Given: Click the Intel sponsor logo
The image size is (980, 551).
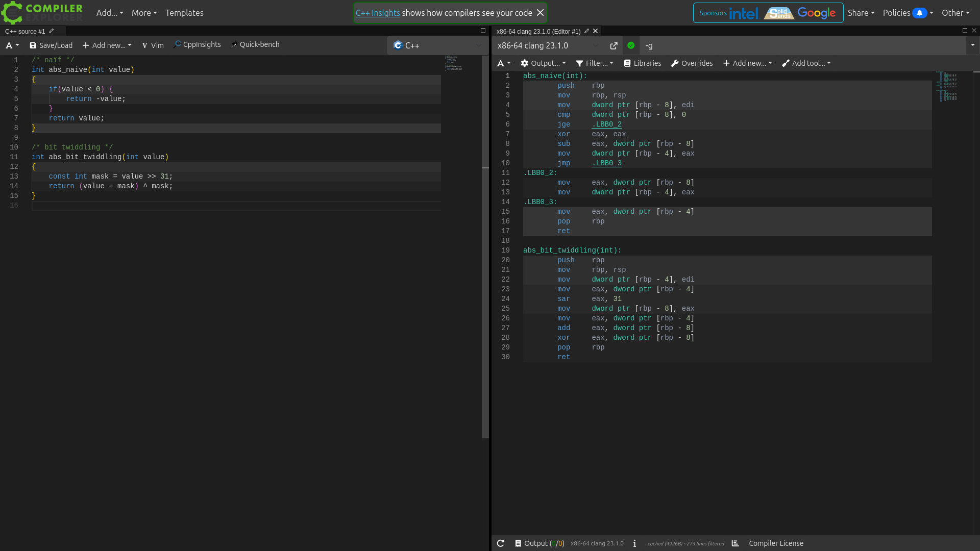Looking at the screenshot, I should (744, 13).
